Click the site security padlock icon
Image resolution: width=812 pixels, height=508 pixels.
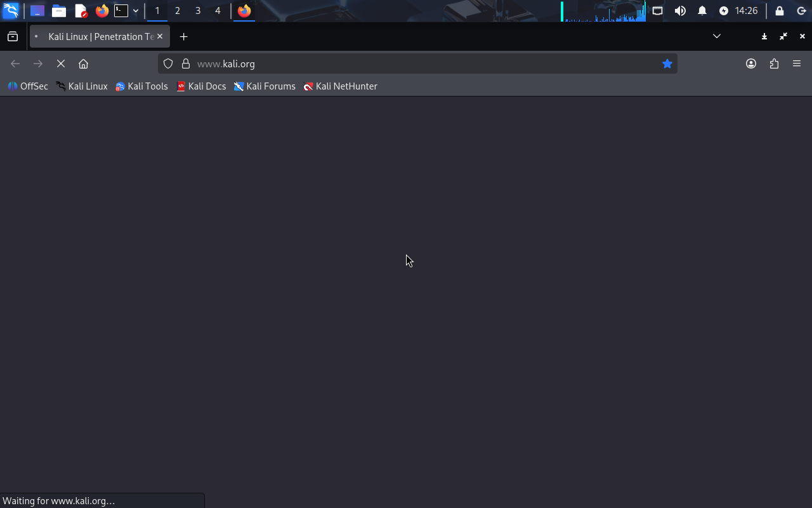(186, 63)
